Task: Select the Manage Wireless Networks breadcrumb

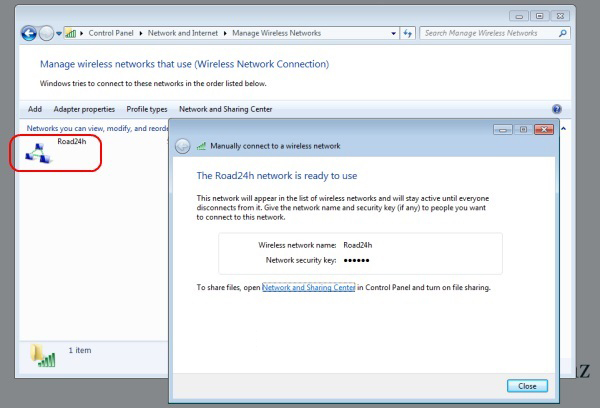Action: 276,33
